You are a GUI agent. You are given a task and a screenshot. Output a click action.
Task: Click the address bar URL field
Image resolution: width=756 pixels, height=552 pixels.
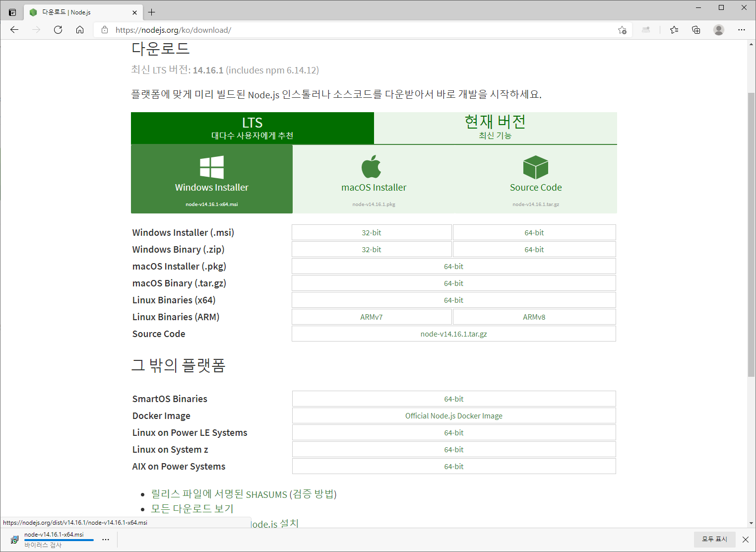click(362, 30)
